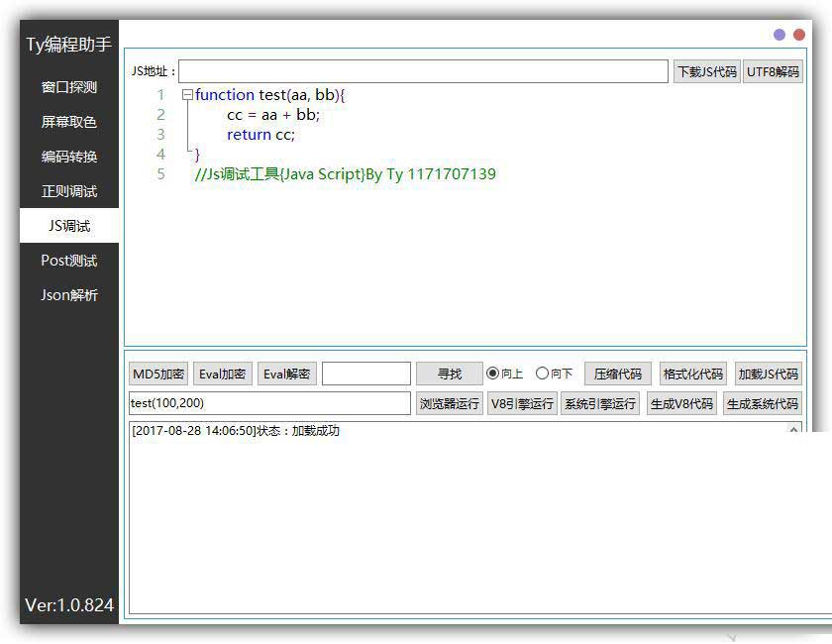Viewport: 832px width, 644px height.
Task: Click the Ty编程助手 title
Action: tap(69, 44)
